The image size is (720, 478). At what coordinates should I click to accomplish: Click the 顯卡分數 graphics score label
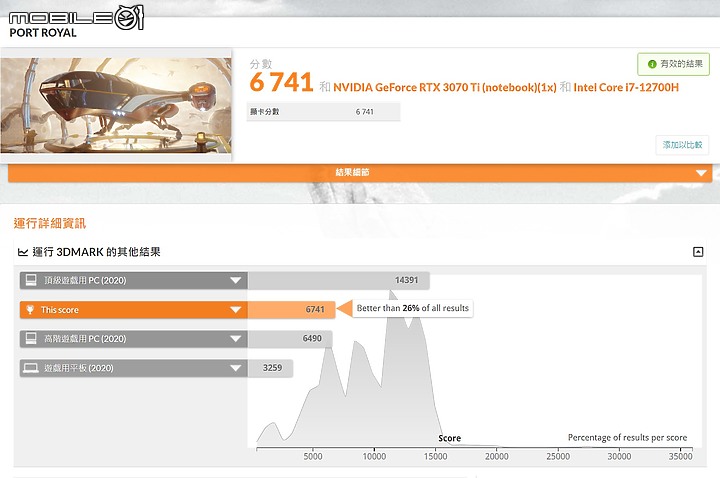point(264,112)
